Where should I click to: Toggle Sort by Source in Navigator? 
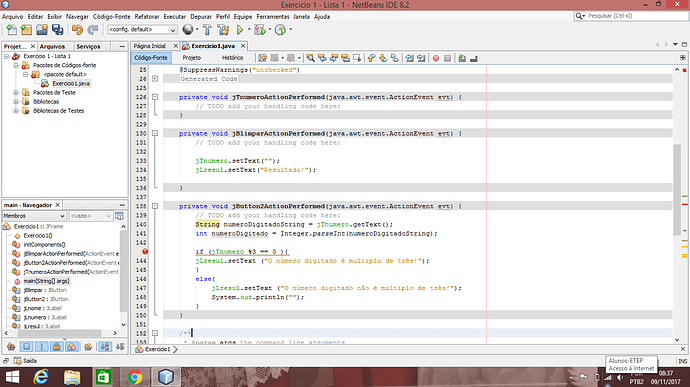(120, 346)
